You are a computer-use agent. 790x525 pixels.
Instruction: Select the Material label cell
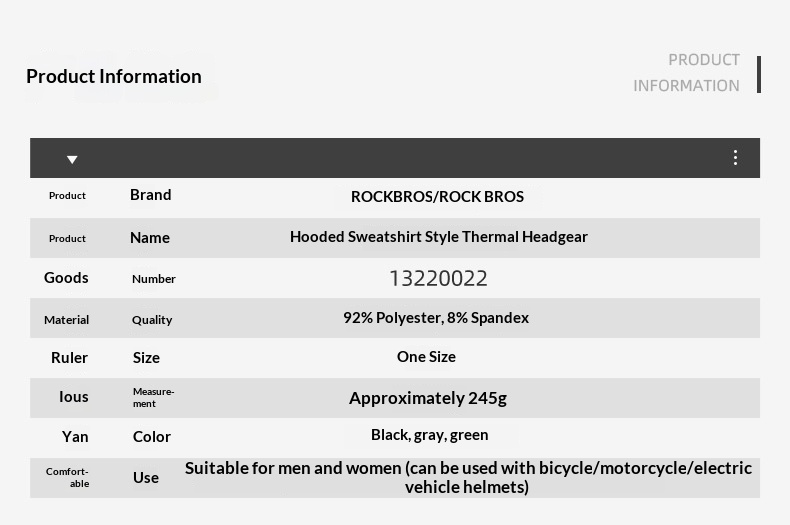click(x=66, y=320)
